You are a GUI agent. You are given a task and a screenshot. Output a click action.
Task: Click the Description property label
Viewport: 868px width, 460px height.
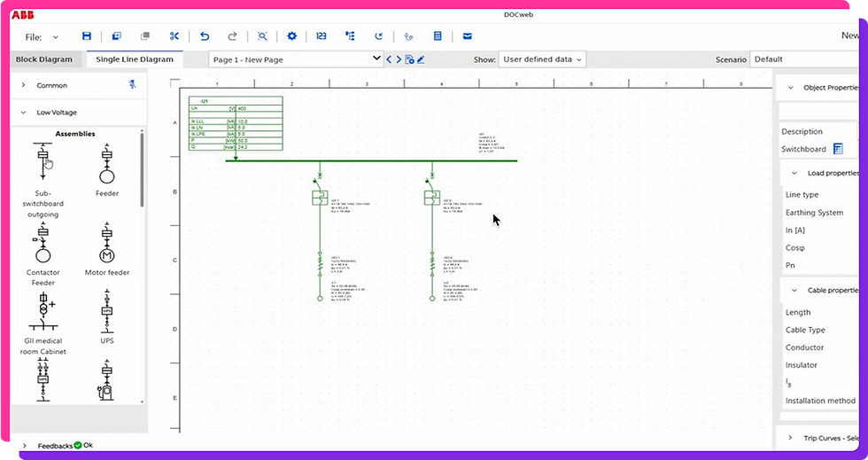(802, 131)
